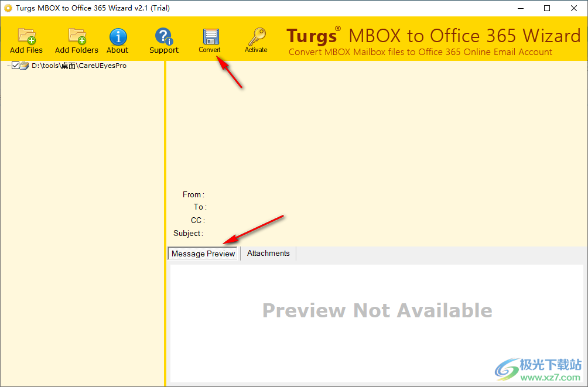Viewport: 588px width, 387px height.
Task: Minimize the Turgs wizard window
Action: [520, 8]
